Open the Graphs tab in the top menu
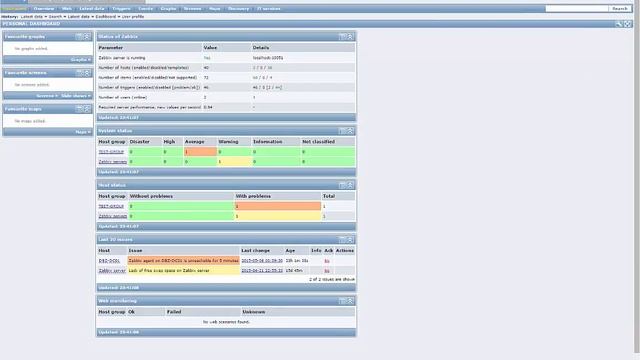640x360 pixels. [x=168, y=9]
